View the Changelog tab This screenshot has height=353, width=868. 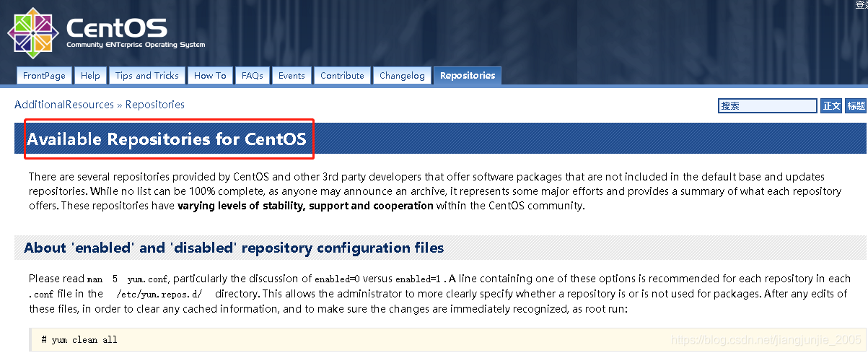coord(402,76)
